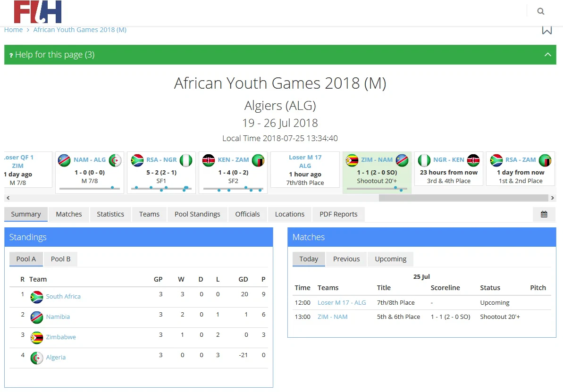
Task: Click Algeria flag in standings
Action: coord(37,358)
